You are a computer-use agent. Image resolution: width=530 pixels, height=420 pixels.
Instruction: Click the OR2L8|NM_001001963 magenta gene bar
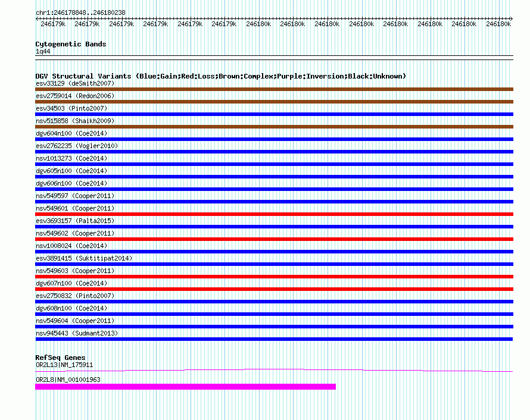[186, 387]
